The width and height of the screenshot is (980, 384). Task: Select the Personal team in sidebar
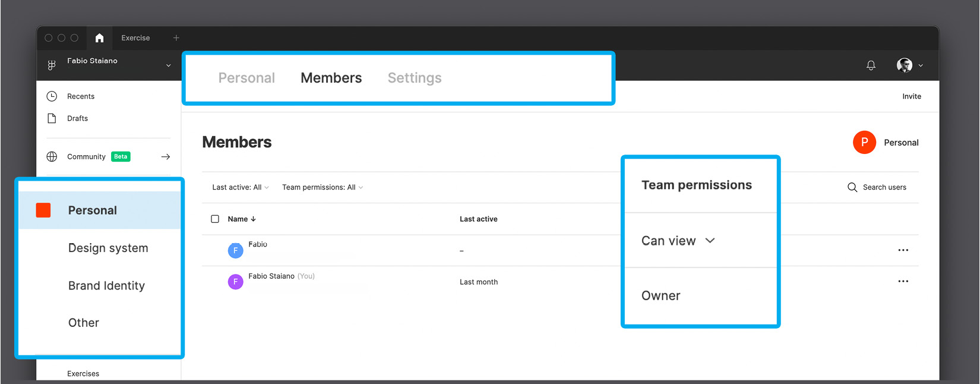pos(99,210)
